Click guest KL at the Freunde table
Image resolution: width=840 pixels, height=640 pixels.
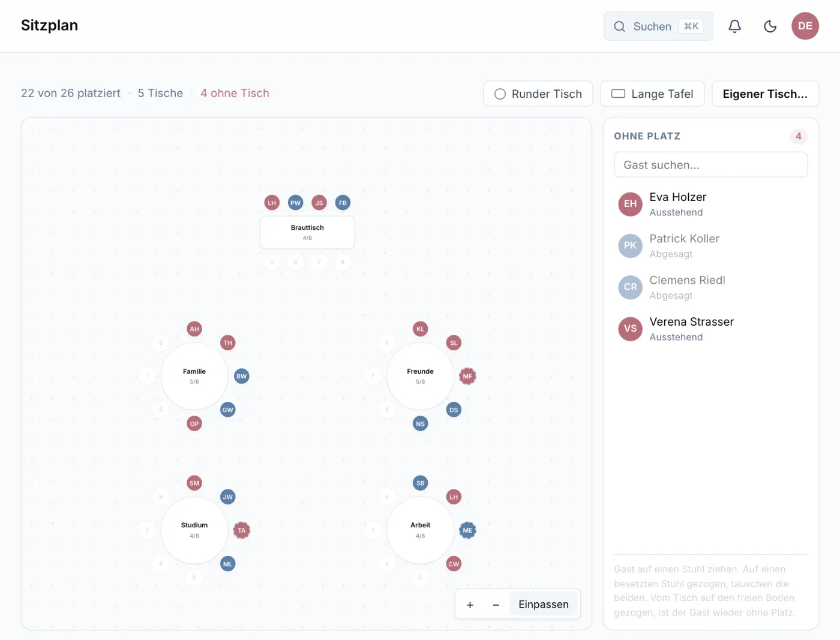[x=421, y=329]
